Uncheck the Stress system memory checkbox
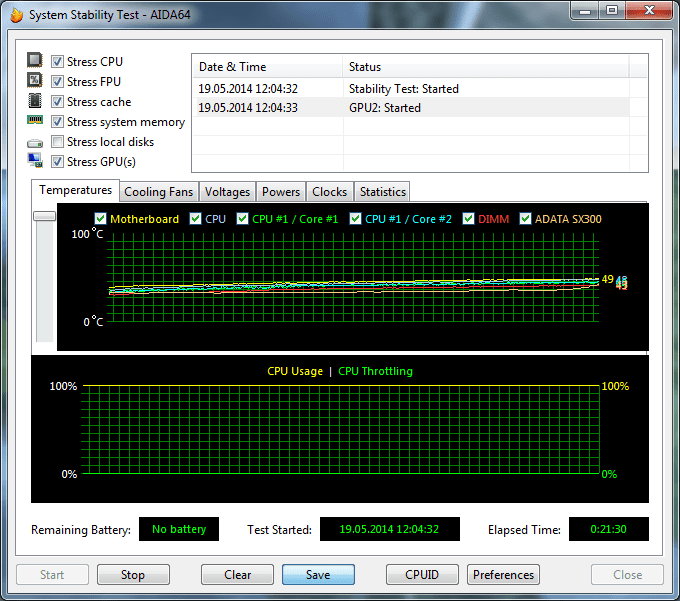The width and height of the screenshot is (680, 601). tap(57, 121)
